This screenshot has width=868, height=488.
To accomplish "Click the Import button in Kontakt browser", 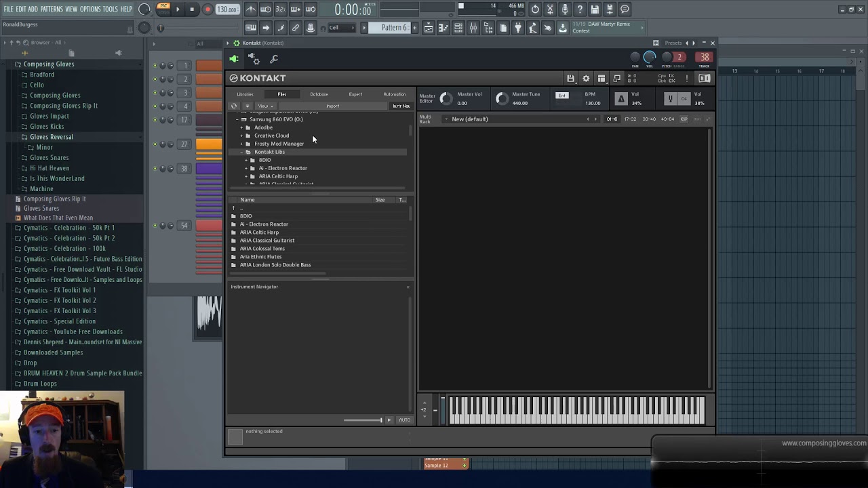I will [x=332, y=106].
